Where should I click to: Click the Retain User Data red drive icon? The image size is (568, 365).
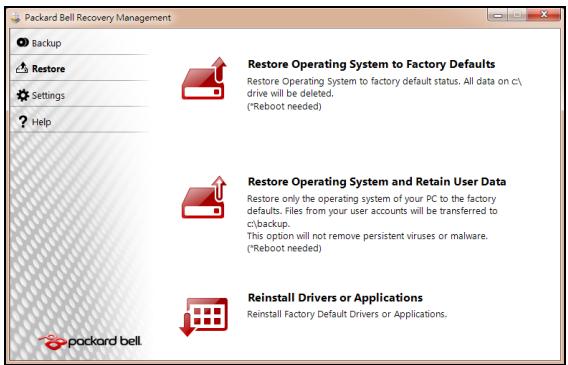point(204,197)
